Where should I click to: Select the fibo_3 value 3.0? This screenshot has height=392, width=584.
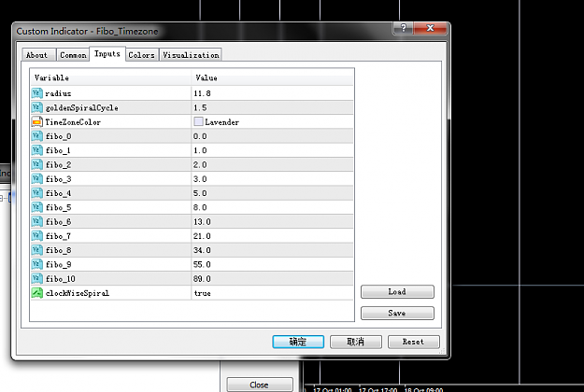tap(200, 179)
